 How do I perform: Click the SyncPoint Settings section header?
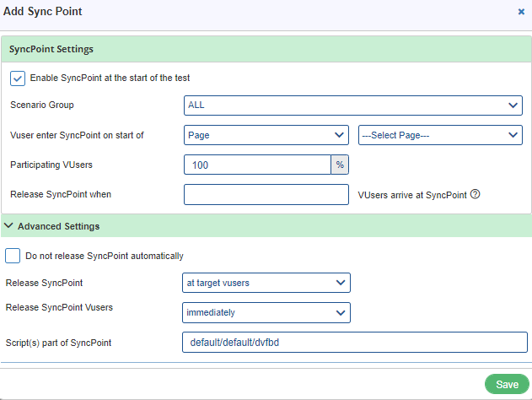pyautogui.click(x=51, y=50)
